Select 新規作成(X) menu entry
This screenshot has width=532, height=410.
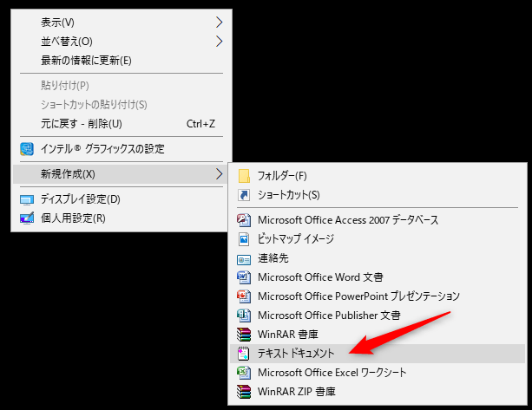tap(120, 174)
